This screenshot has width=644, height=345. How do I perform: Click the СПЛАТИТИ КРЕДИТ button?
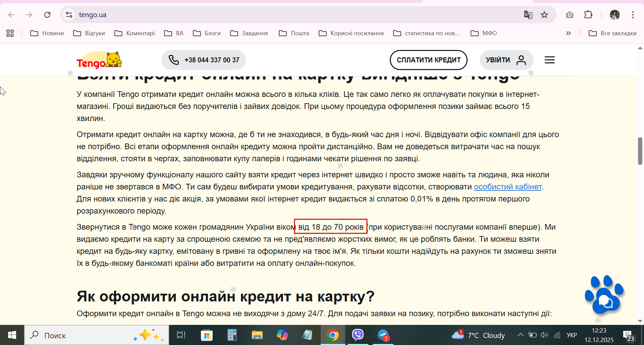(429, 60)
